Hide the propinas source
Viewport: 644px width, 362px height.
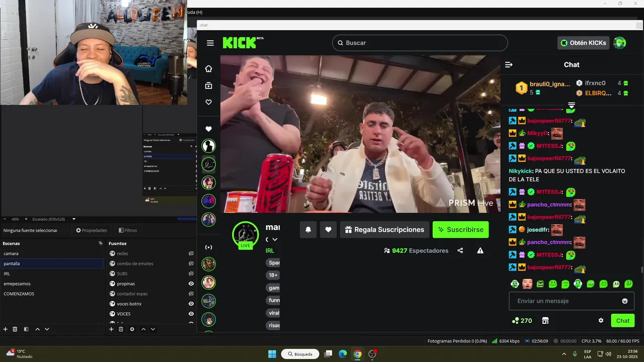pos(191,284)
